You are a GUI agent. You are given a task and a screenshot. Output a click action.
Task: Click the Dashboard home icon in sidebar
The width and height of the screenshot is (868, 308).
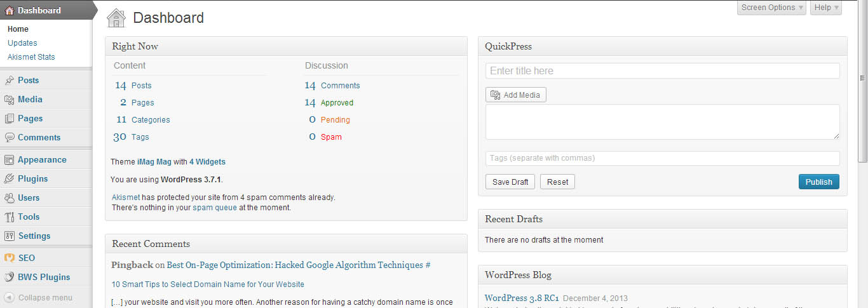pyautogui.click(x=10, y=10)
